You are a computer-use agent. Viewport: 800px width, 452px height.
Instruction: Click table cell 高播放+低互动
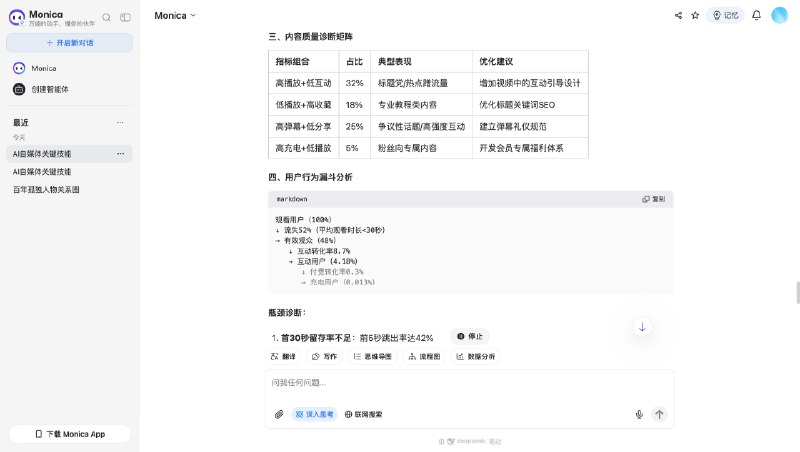(x=304, y=83)
